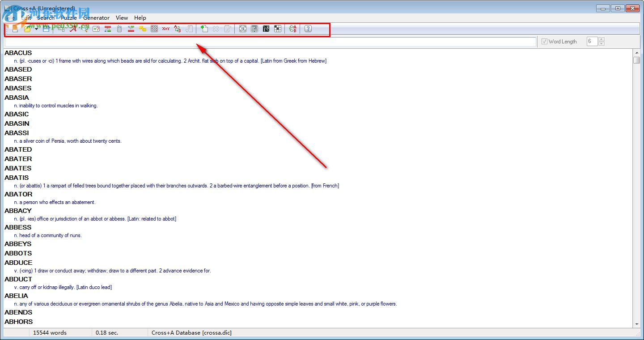644x340 pixels.
Task: Create a new file with the toolbar icon
Action: pos(15,29)
